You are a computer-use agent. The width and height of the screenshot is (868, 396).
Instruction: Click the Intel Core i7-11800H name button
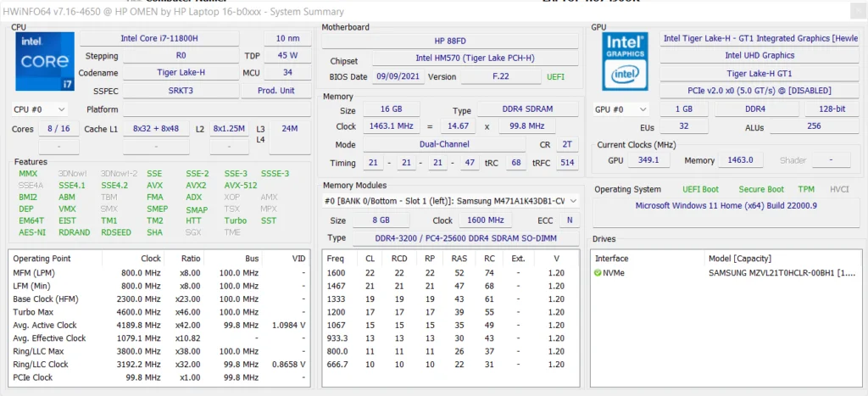159,38
